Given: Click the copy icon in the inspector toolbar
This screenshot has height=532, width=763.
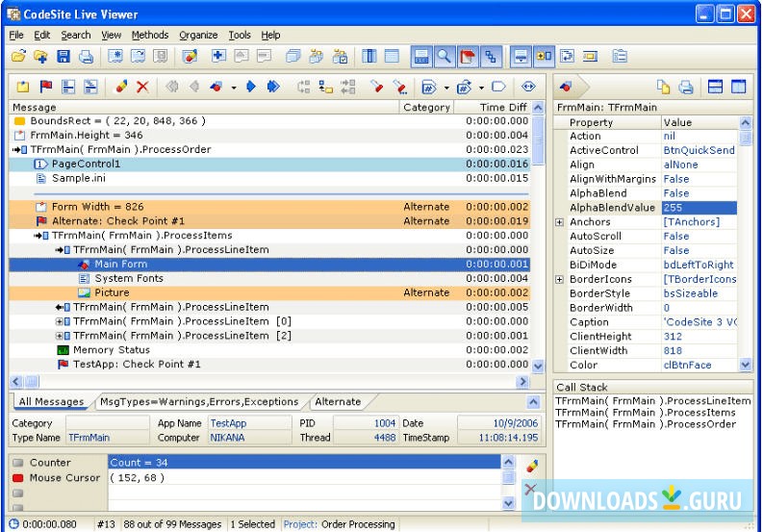Looking at the screenshot, I should [x=663, y=87].
